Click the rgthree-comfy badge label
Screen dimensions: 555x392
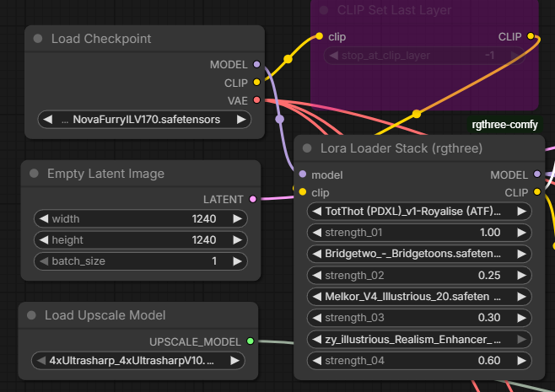pos(504,125)
